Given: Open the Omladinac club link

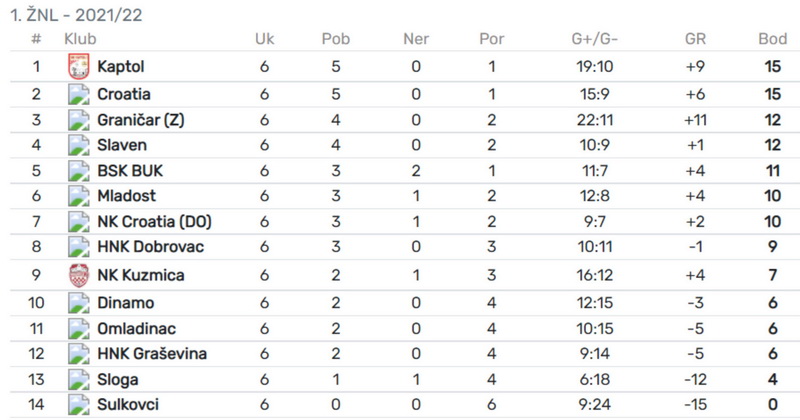Looking at the screenshot, I should tap(137, 329).
